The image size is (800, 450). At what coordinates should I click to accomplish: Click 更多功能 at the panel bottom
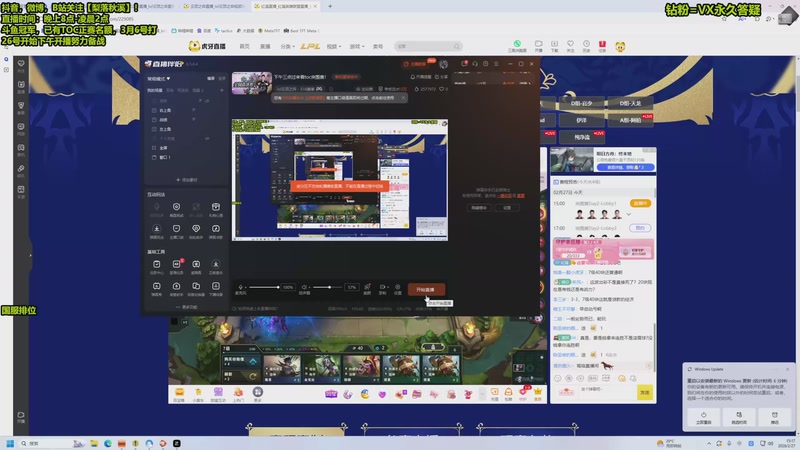[x=187, y=307]
